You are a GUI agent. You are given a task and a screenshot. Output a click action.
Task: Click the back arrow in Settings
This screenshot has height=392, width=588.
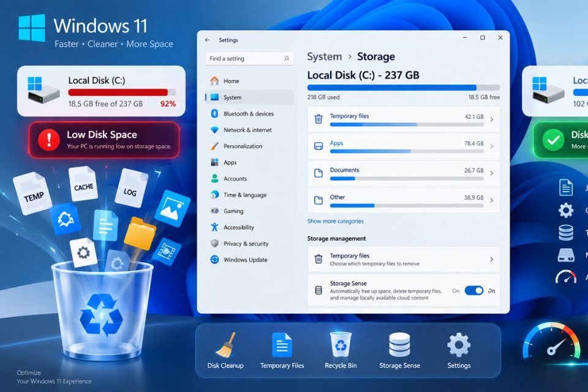pyautogui.click(x=208, y=40)
